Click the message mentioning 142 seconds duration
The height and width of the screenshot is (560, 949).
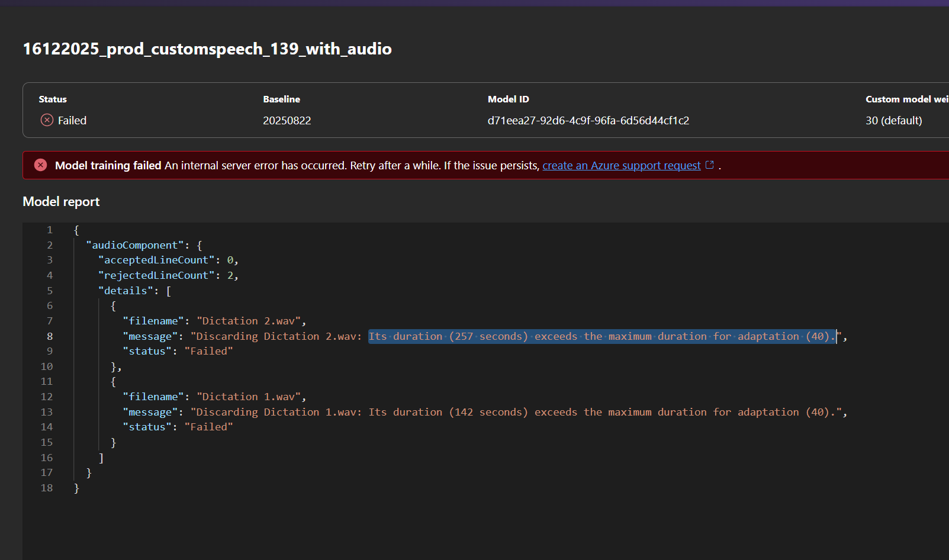point(516,412)
